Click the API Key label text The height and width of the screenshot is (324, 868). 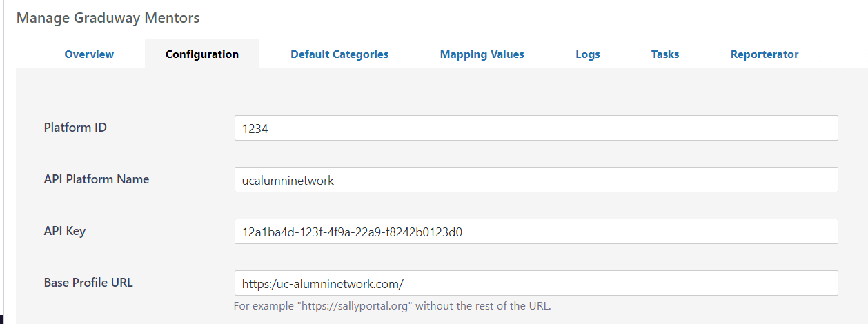(x=65, y=231)
